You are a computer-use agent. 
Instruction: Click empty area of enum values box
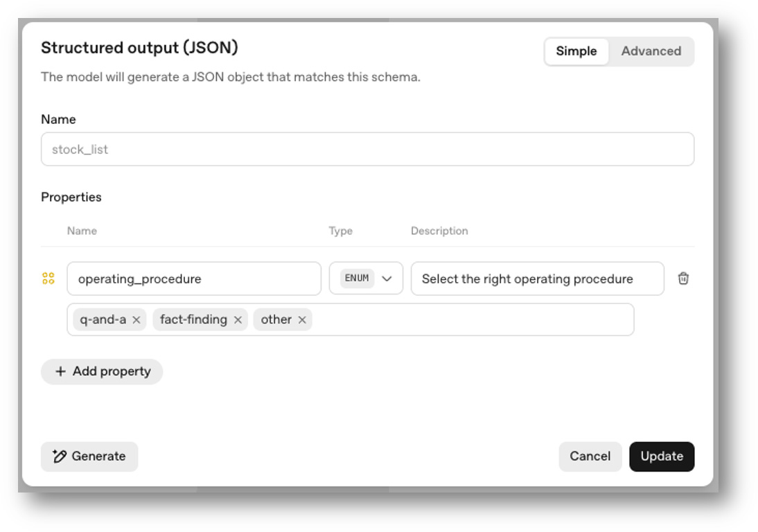click(x=471, y=320)
